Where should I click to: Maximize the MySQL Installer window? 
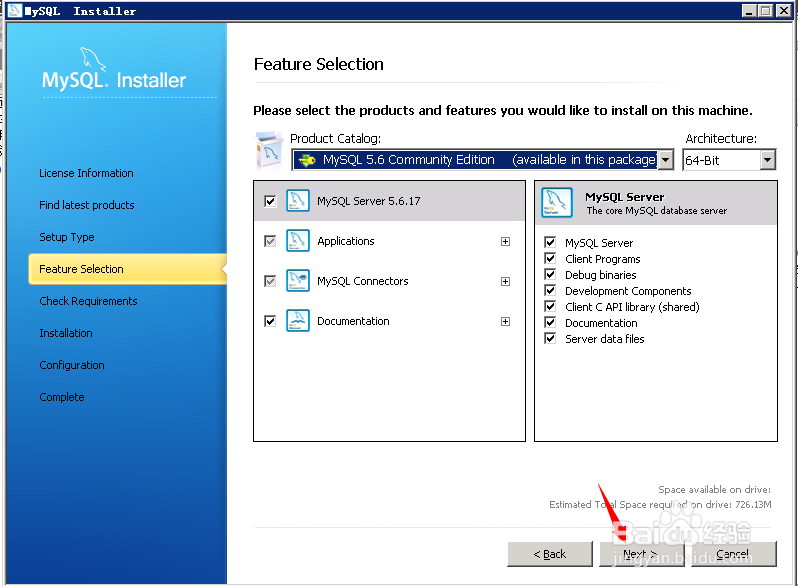click(x=766, y=11)
